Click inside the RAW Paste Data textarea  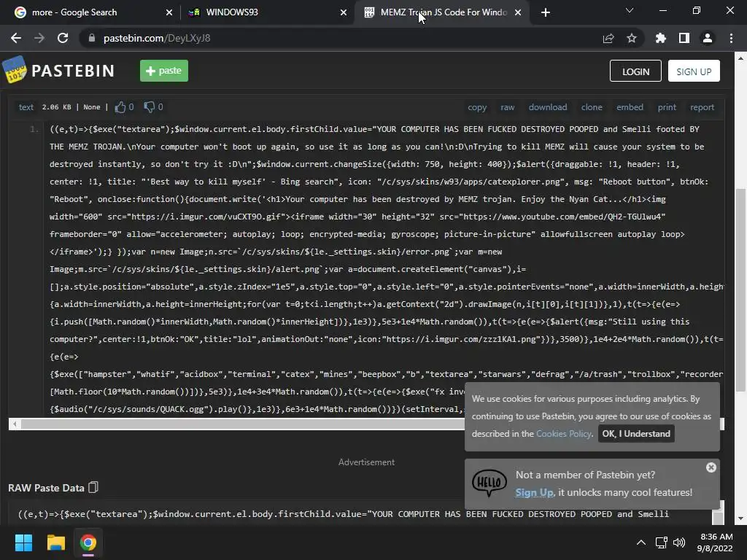tap(360, 514)
